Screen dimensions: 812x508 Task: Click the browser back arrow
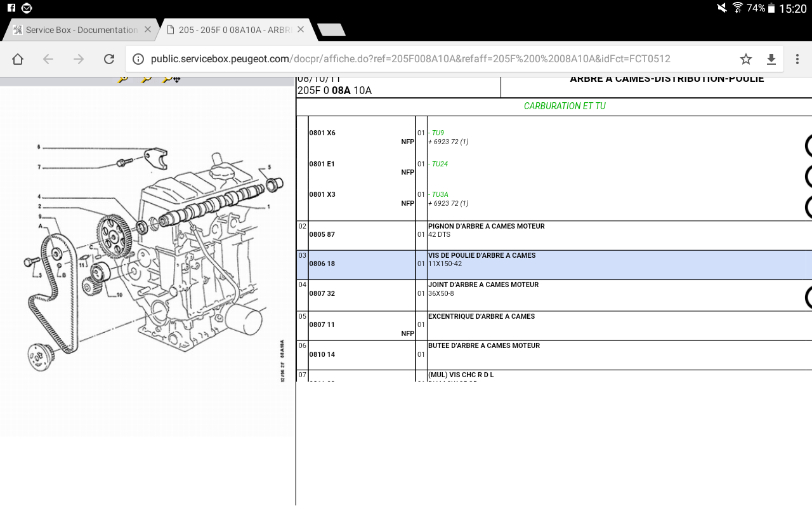point(48,59)
